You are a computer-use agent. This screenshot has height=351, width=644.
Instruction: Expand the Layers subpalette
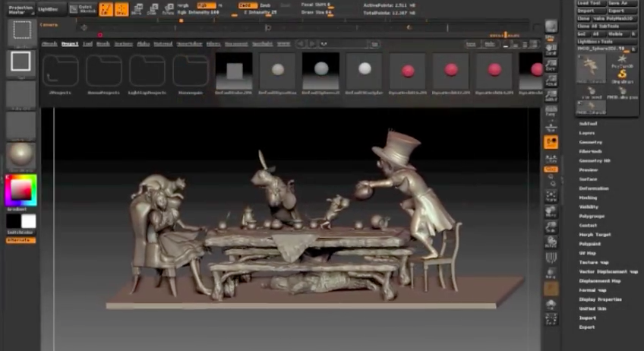pyautogui.click(x=586, y=133)
